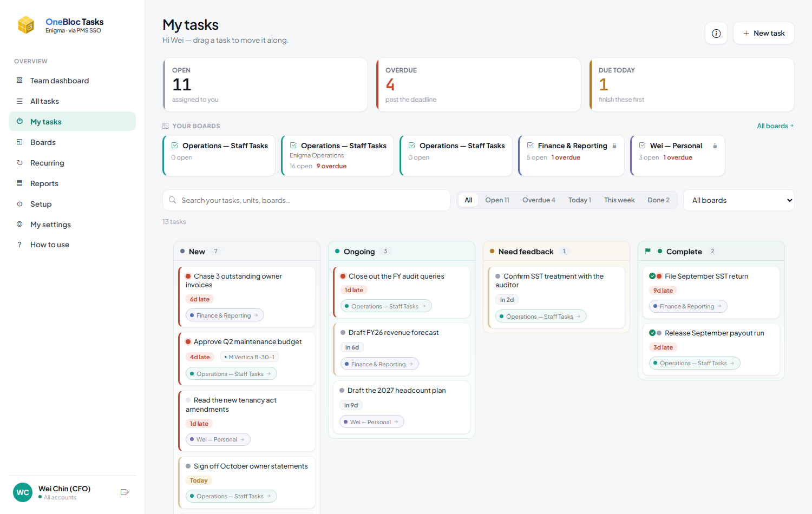Click the status dot on Chase 3 outstanding owner invoices
The width and height of the screenshot is (812, 514).
pos(188,276)
